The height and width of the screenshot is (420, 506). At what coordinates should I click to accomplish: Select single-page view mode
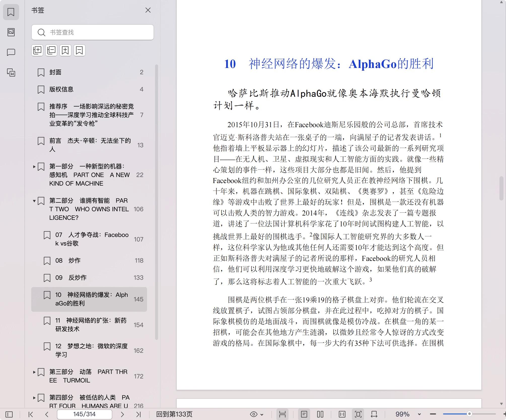pyautogui.click(x=304, y=414)
